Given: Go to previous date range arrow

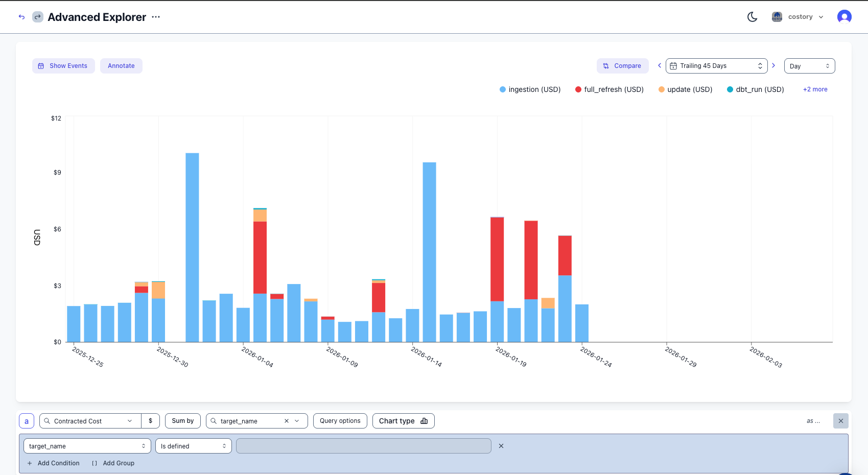Looking at the screenshot, I should coord(660,65).
